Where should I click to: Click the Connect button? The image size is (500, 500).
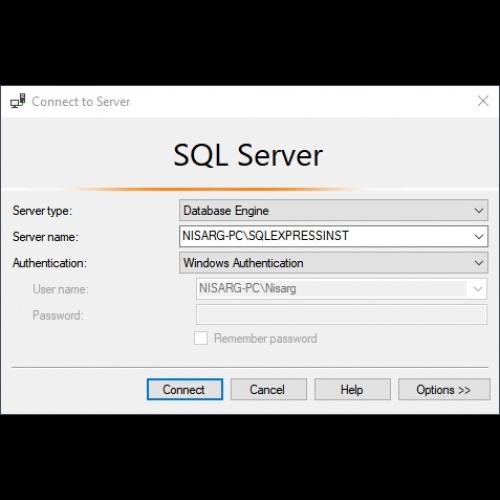tap(185, 389)
